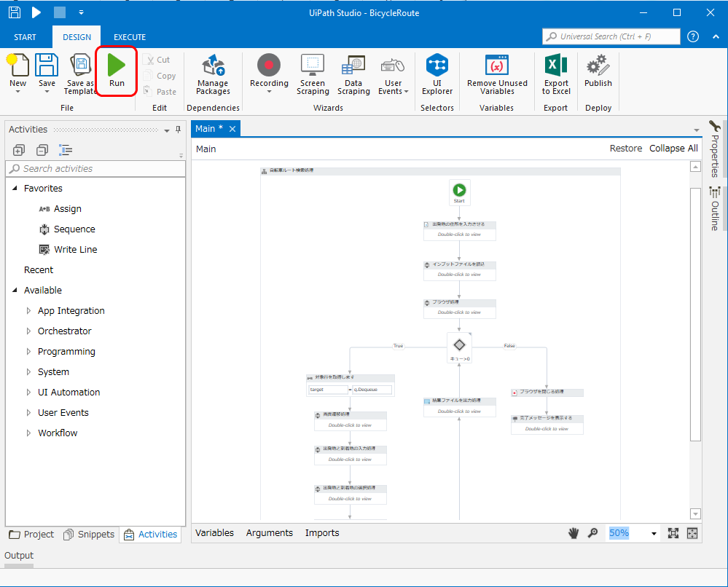Click quick access stop icon in title bar
The width and height of the screenshot is (728, 587).
[60, 12]
